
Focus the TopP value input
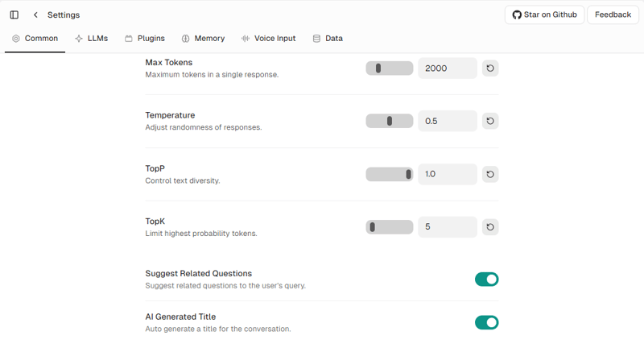point(448,174)
